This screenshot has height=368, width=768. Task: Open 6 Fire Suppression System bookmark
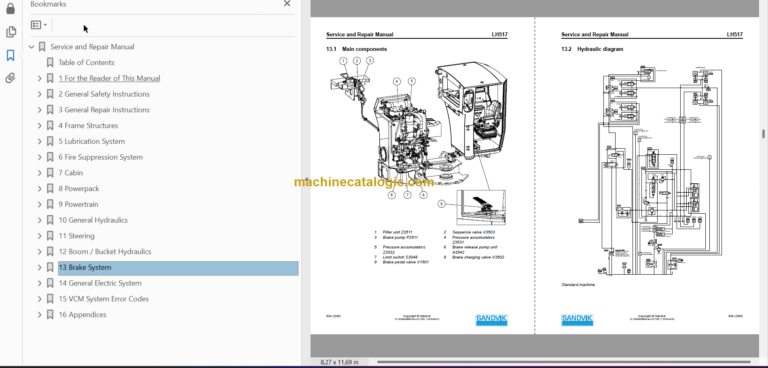tap(100, 157)
